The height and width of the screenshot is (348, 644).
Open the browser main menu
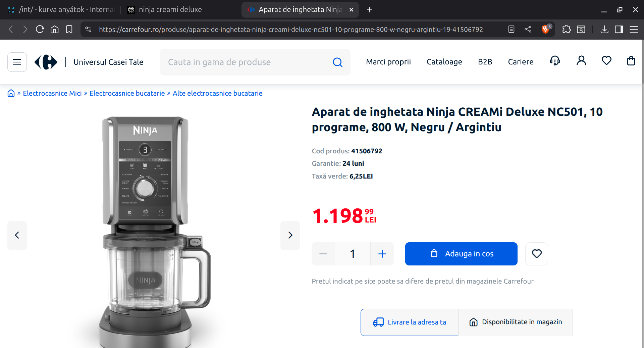coord(634,30)
